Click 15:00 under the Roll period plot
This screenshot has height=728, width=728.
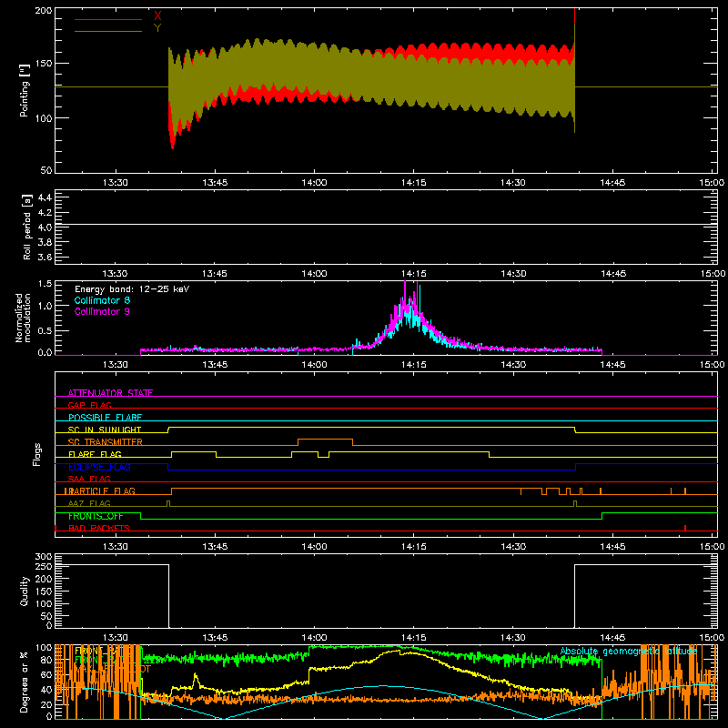point(713,274)
